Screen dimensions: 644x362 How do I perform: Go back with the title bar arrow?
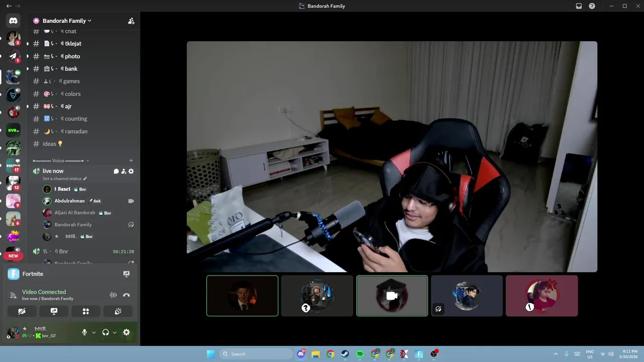click(x=9, y=6)
